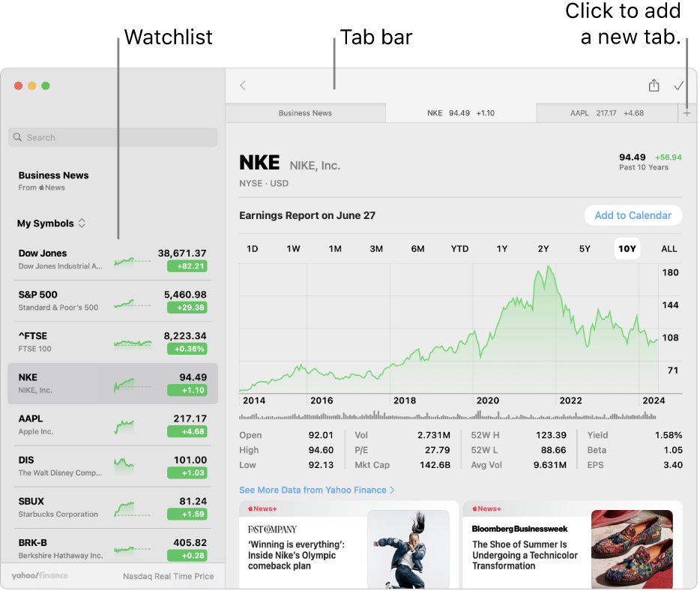
Task: Switch the chart to 1D range
Action: click(253, 248)
